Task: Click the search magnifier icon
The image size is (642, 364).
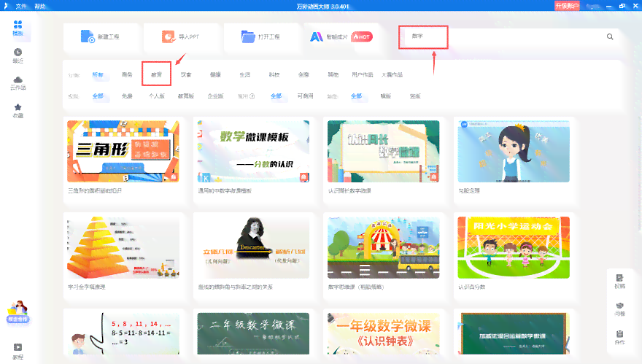Action: tap(610, 37)
